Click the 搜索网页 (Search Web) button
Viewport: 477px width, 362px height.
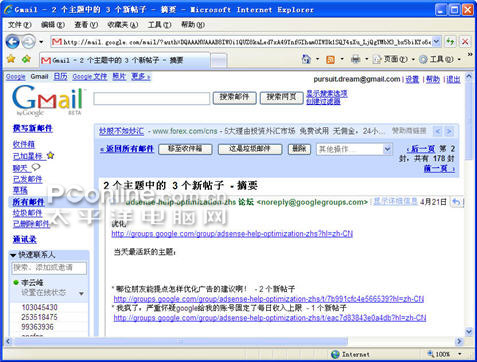click(x=281, y=98)
